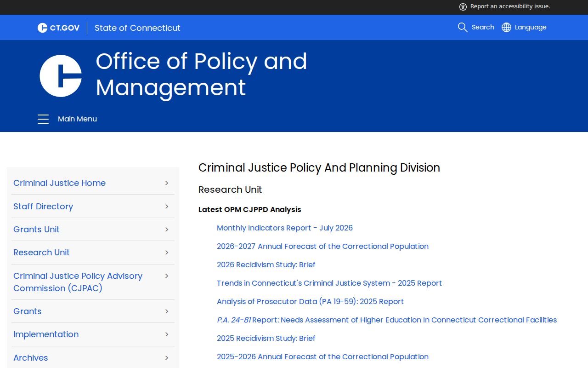Expand chevron beside Grants item

tap(167, 311)
